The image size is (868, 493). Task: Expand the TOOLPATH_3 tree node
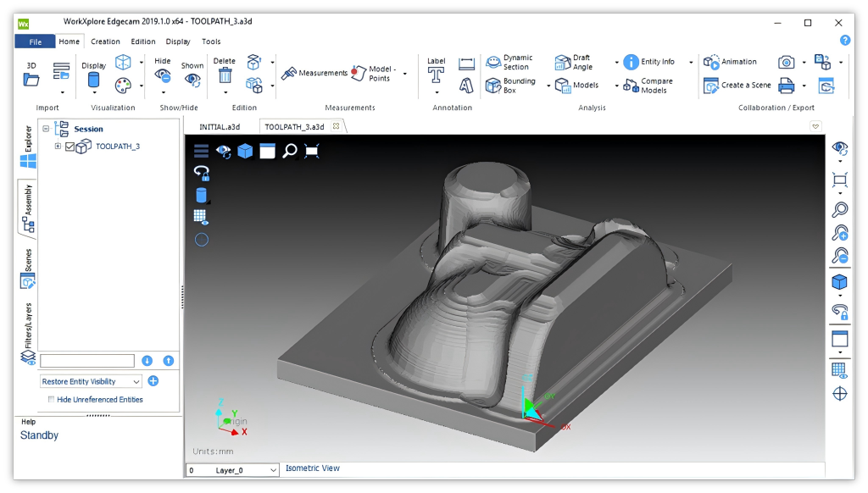click(58, 146)
